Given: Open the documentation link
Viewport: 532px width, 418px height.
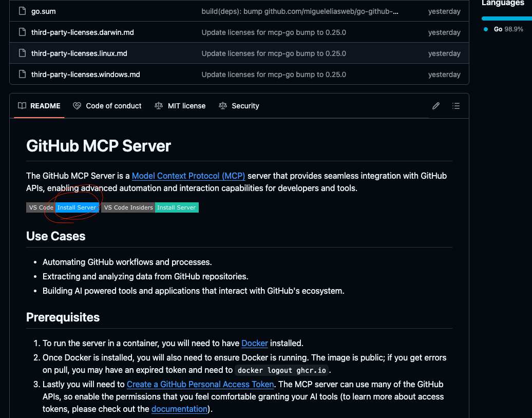Looking at the screenshot, I should pos(179,409).
